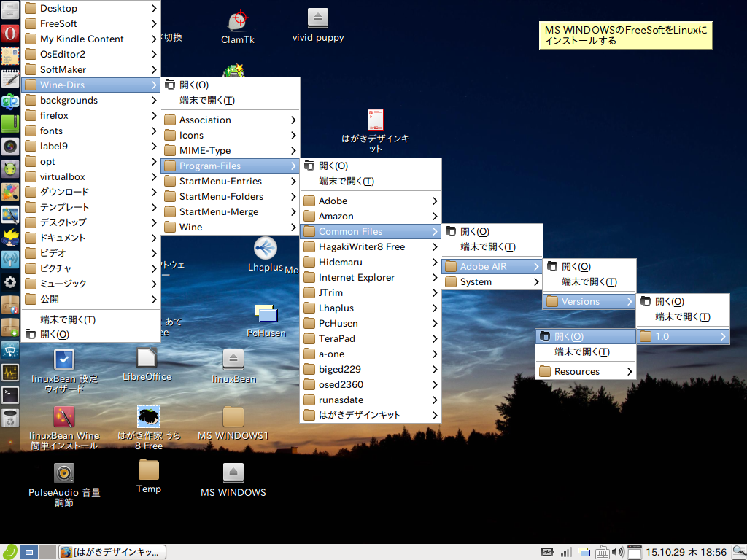This screenshot has height=560, width=747.
Task: Open the gear settings dock icon
Action: point(10,282)
